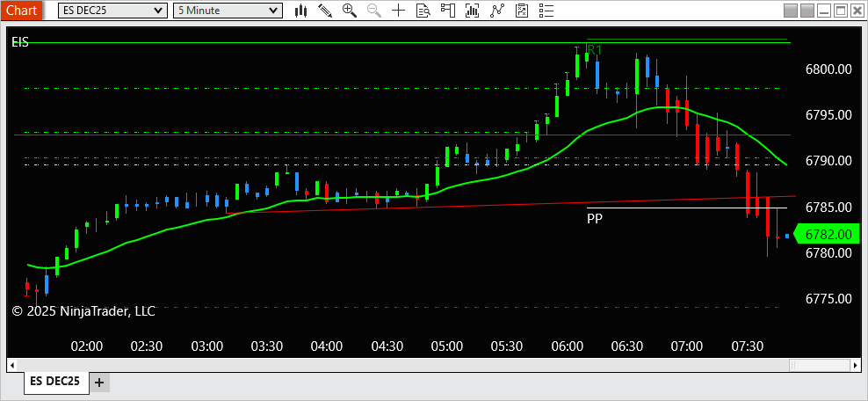Click the 6785.00 price axis label
Image resolution: width=868 pixels, height=401 pixels.
point(828,208)
